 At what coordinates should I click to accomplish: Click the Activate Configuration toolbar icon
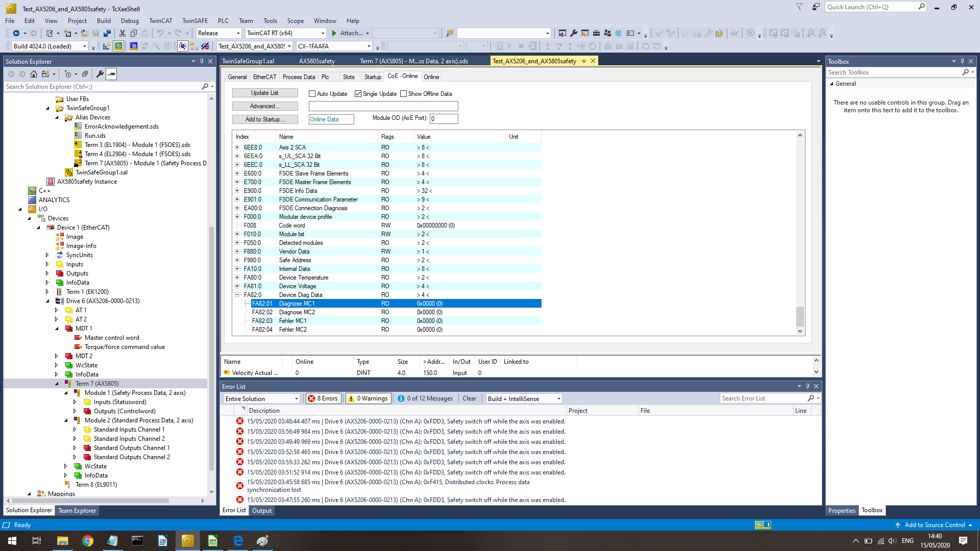tap(106, 46)
